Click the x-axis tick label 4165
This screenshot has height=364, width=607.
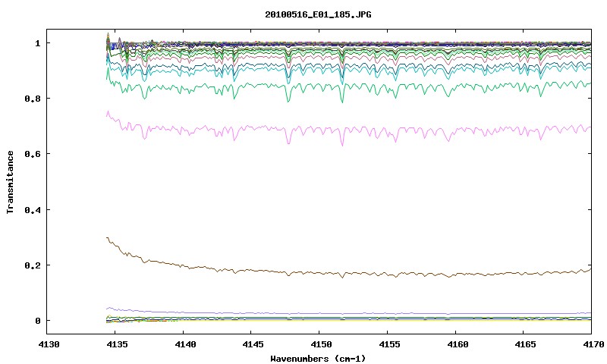[x=525, y=344]
